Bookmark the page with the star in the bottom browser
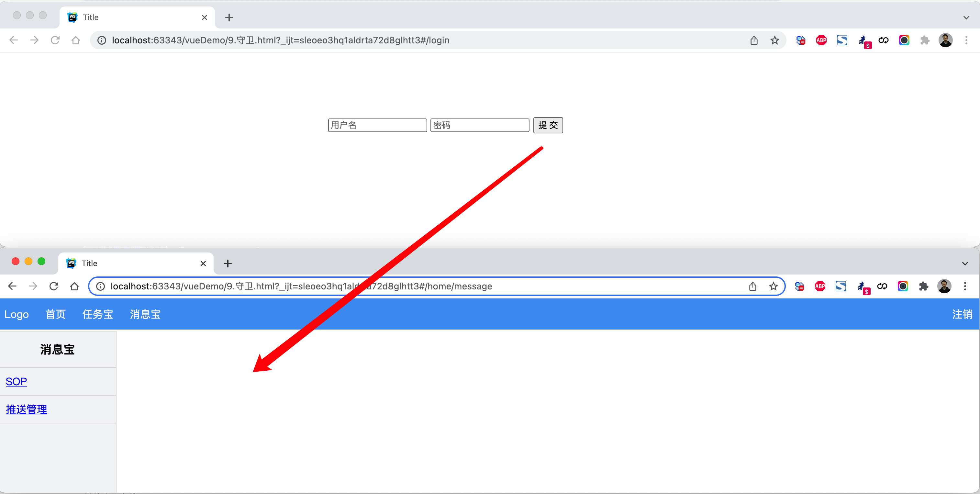The image size is (980, 494). pyautogui.click(x=773, y=286)
